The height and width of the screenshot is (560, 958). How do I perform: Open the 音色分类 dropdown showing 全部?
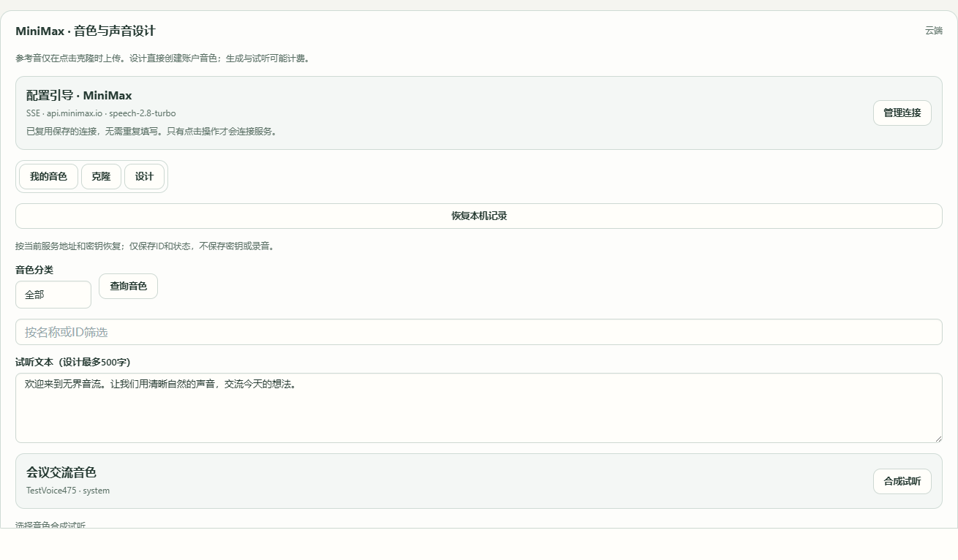(53, 295)
